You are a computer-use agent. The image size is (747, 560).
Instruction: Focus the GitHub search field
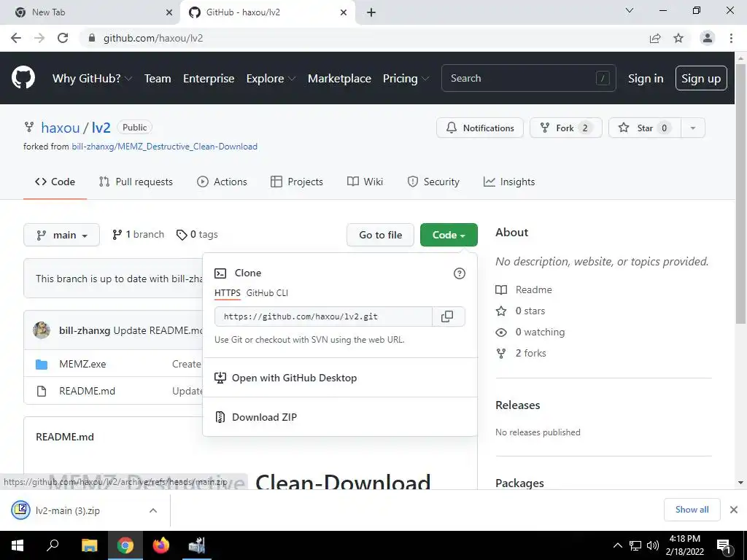(528, 78)
